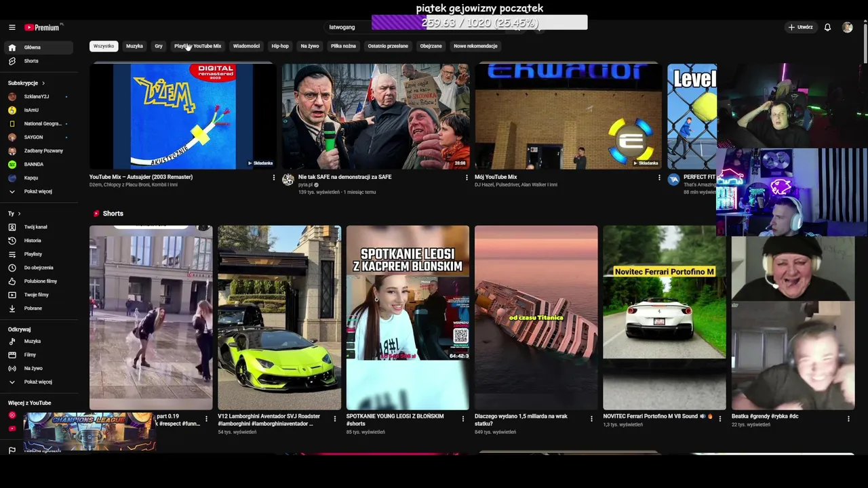Open options menu for the SAFE demonstration video

pyautogui.click(x=467, y=178)
